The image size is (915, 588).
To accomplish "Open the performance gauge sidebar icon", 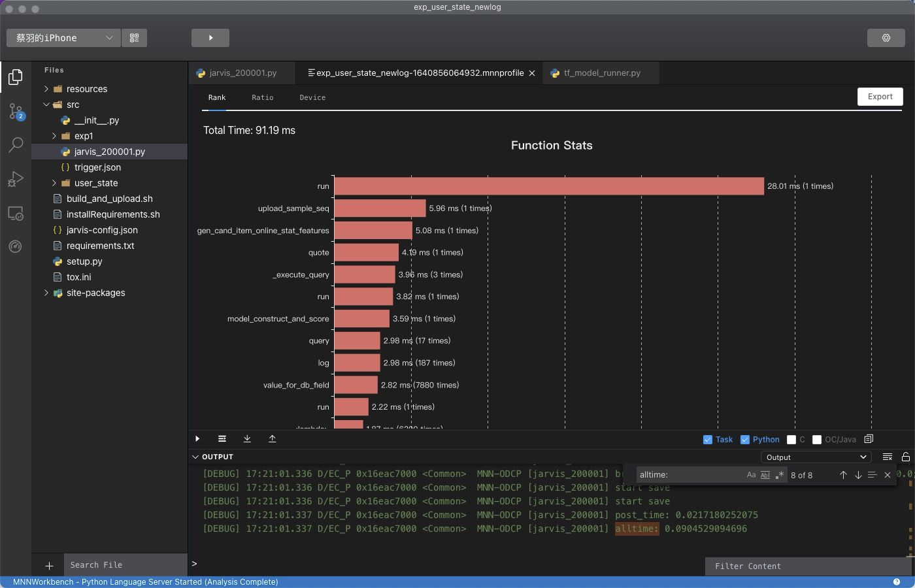I will pos(16,246).
